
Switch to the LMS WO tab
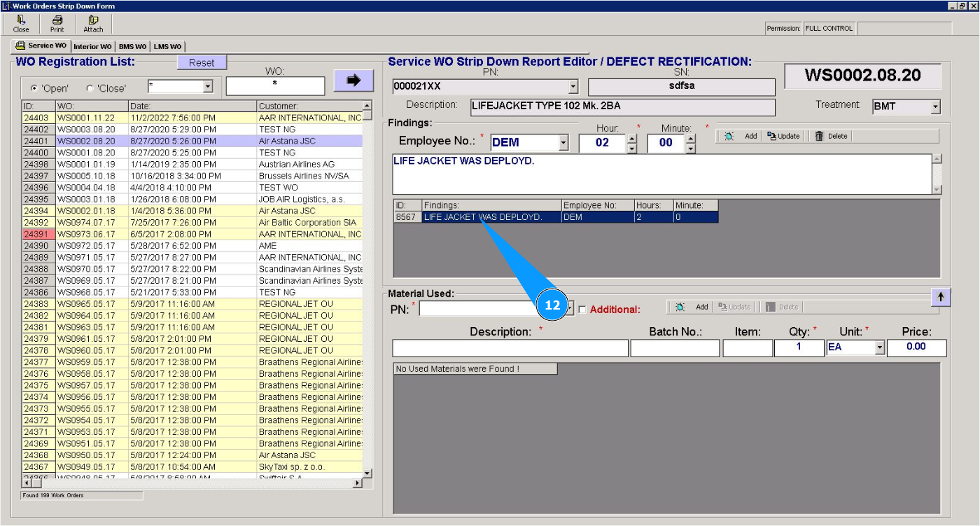pos(167,47)
